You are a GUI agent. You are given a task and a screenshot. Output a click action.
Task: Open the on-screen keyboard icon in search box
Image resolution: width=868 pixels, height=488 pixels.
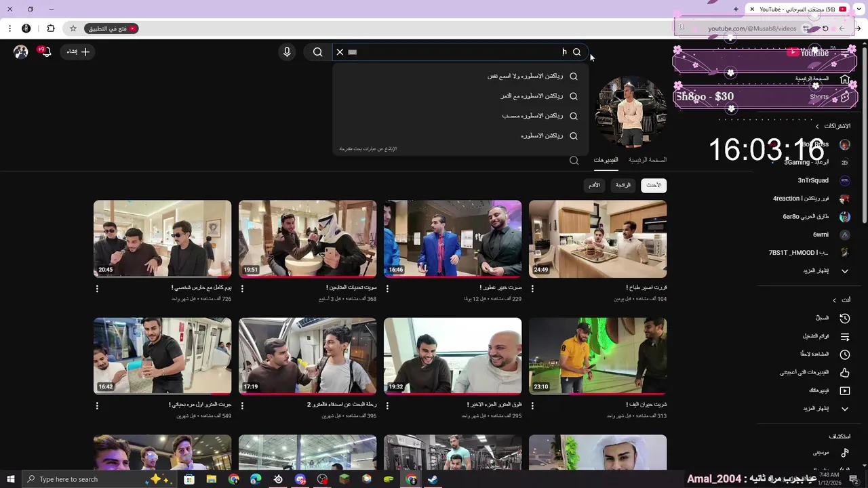[352, 52]
